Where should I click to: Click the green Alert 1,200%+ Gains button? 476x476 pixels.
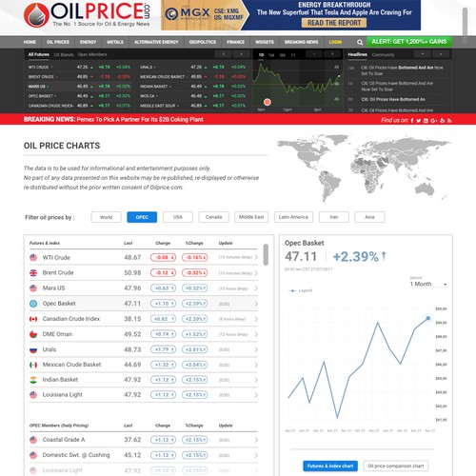(409, 42)
